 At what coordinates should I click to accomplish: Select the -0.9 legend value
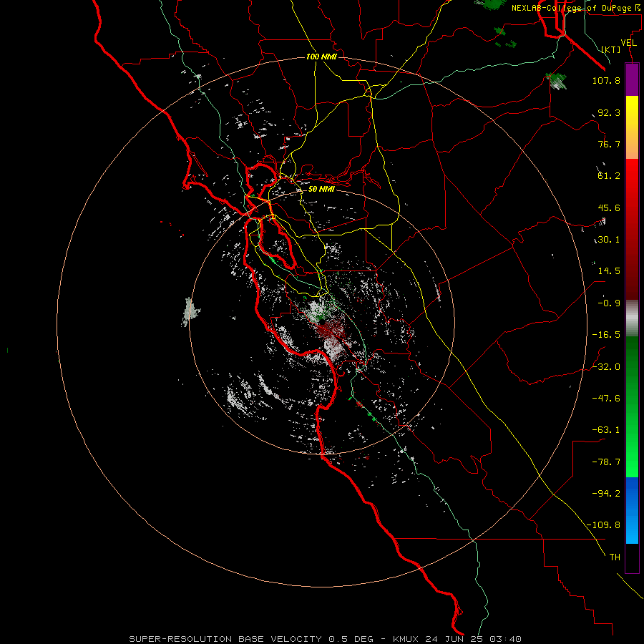(606, 303)
